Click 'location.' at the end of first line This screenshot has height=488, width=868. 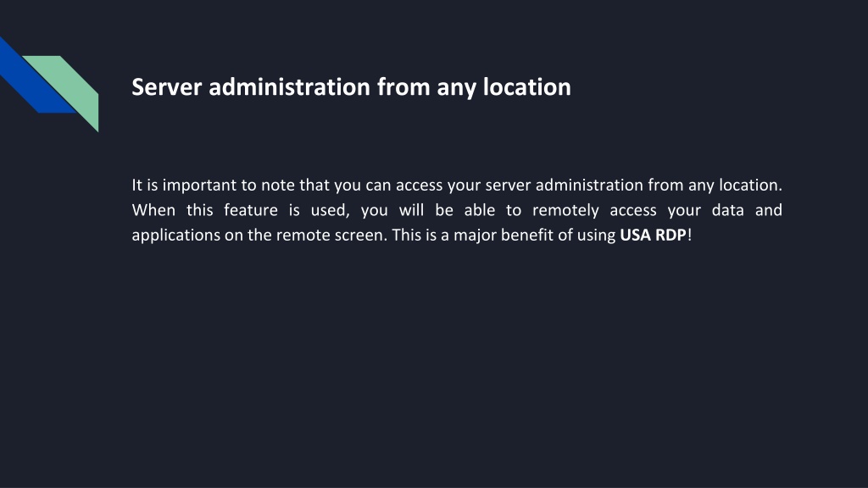coord(750,185)
